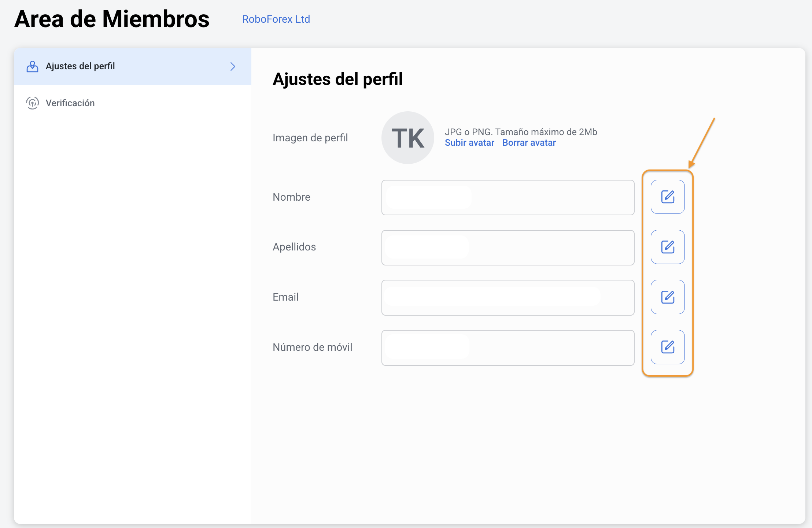812x528 pixels.
Task: Click the Subir avatar link
Action: [x=469, y=143]
